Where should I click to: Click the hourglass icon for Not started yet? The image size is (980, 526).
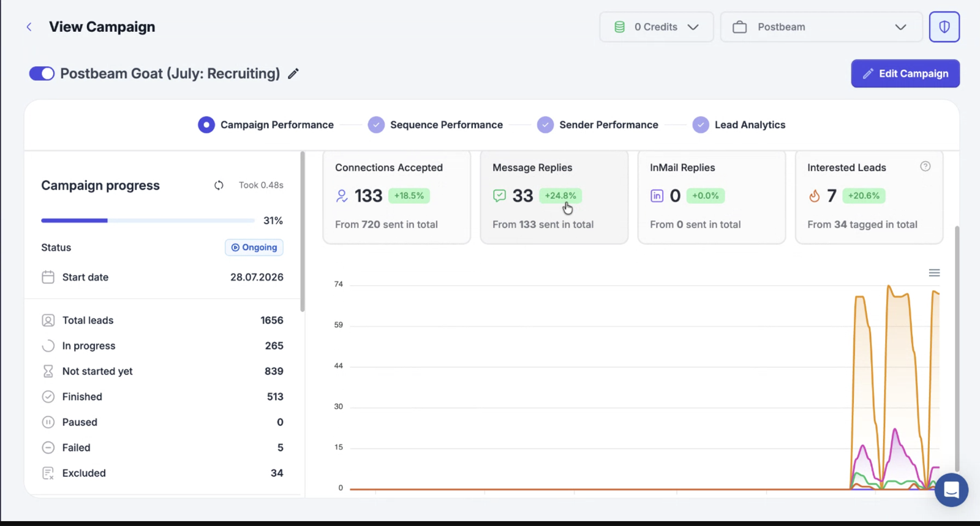click(48, 372)
